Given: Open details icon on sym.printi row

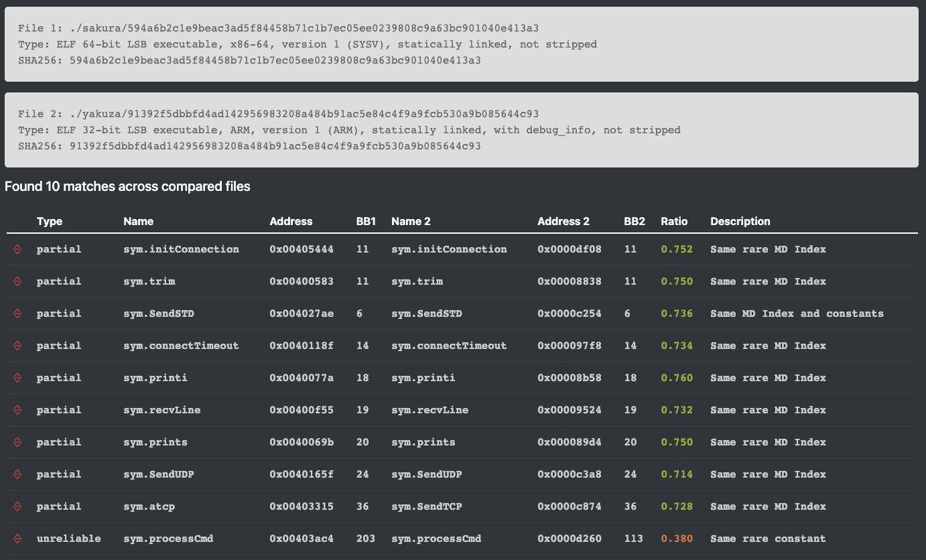Looking at the screenshot, I should [17, 378].
